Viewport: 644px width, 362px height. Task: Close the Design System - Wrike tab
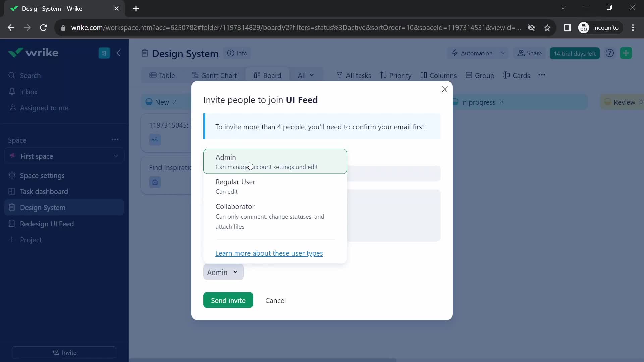[x=117, y=9]
